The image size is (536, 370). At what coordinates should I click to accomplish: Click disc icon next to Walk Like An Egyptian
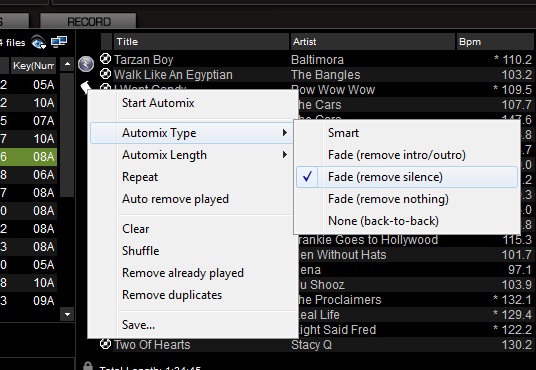click(x=105, y=74)
